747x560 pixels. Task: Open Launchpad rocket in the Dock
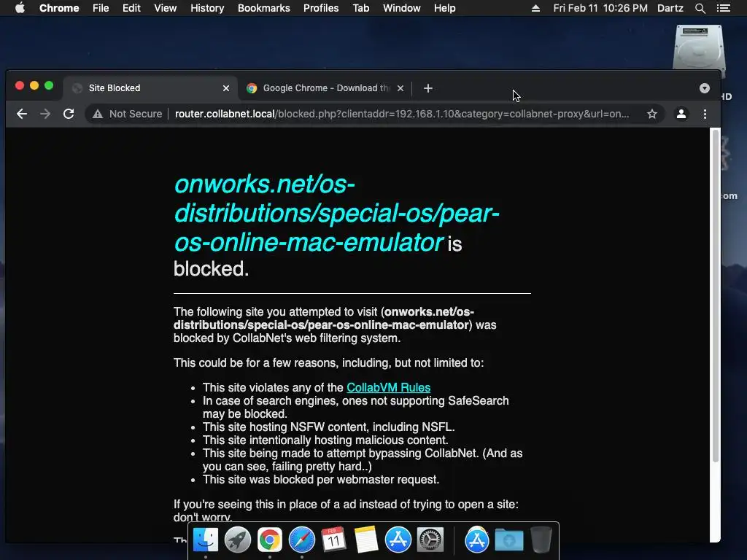[238, 540]
